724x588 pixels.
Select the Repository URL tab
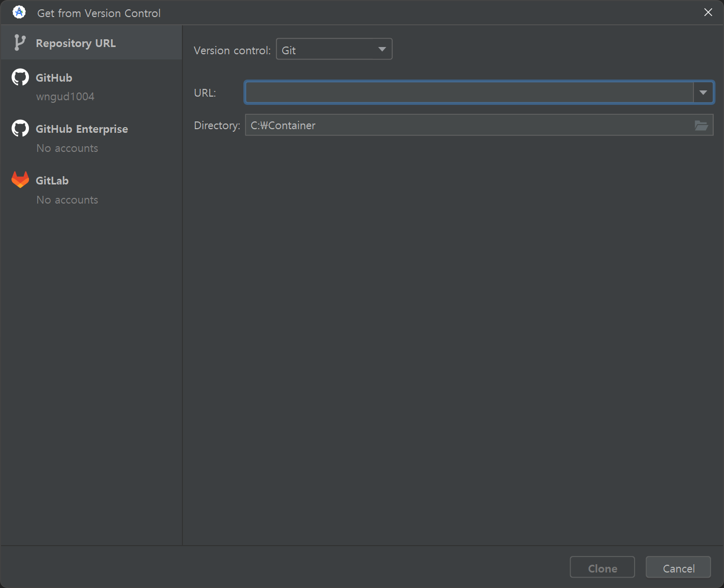click(91, 42)
